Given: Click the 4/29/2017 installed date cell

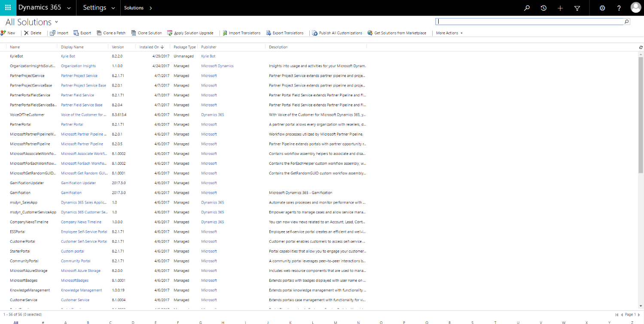Looking at the screenshot, I should [x=161, y=56].
